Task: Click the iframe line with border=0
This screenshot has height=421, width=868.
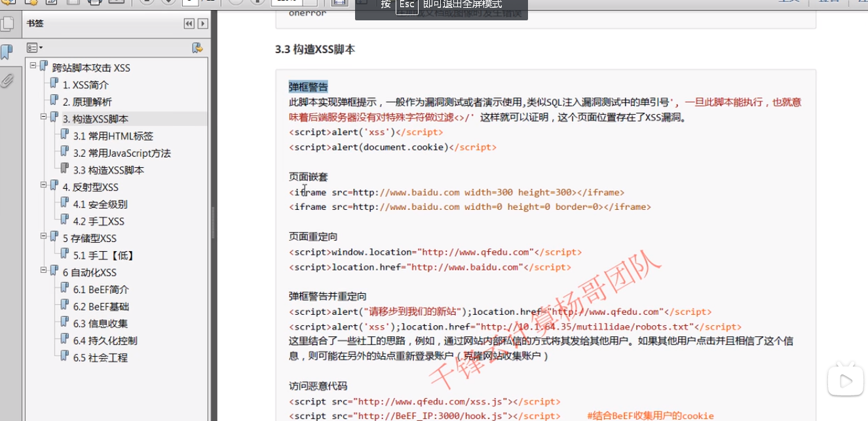Action: [470, 207]
